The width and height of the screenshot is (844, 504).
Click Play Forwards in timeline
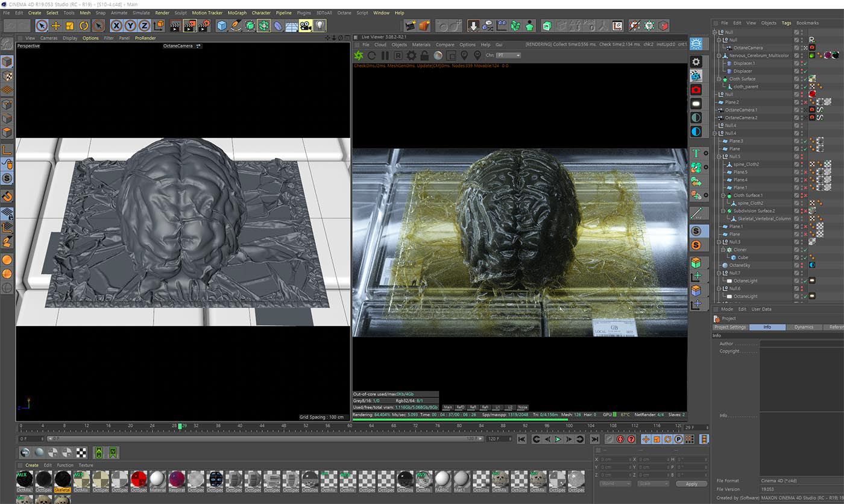[558, 439]
